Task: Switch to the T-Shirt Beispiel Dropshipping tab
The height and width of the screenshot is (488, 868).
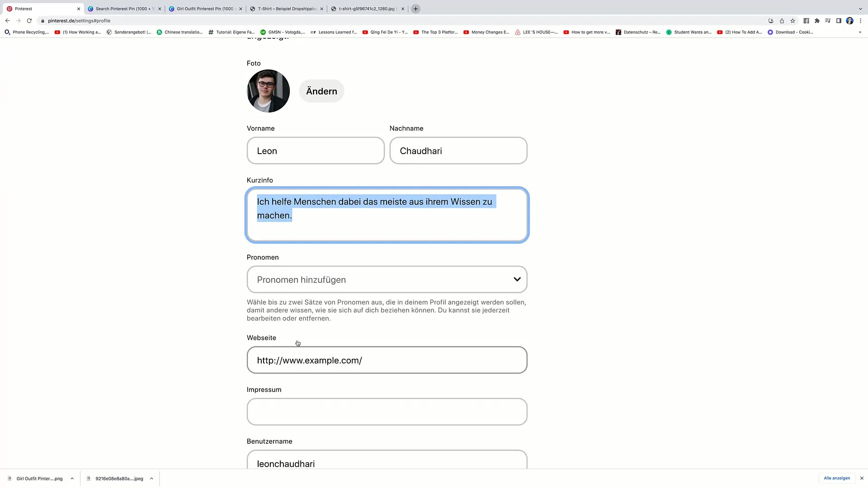Action: [287, 9]
